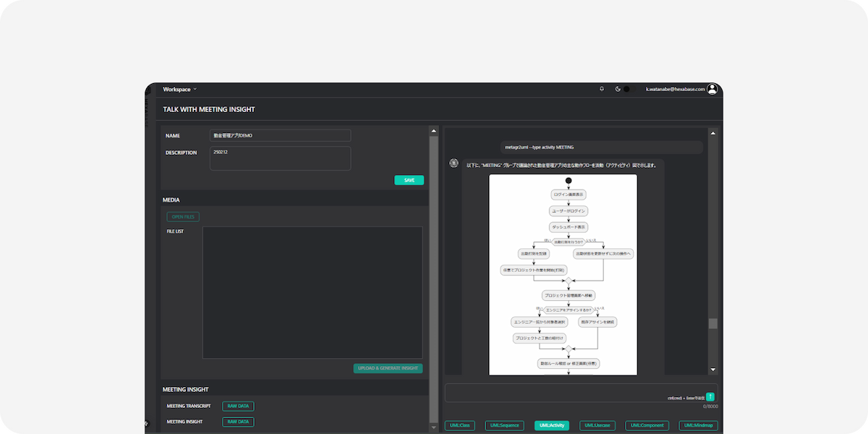Click the NAME input field

pos(280,135)
